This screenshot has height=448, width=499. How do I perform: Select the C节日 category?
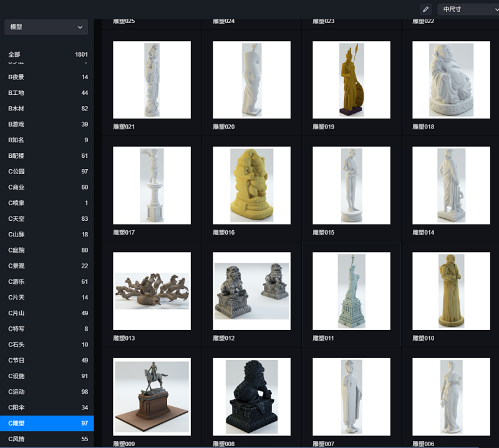pos(47,360)
